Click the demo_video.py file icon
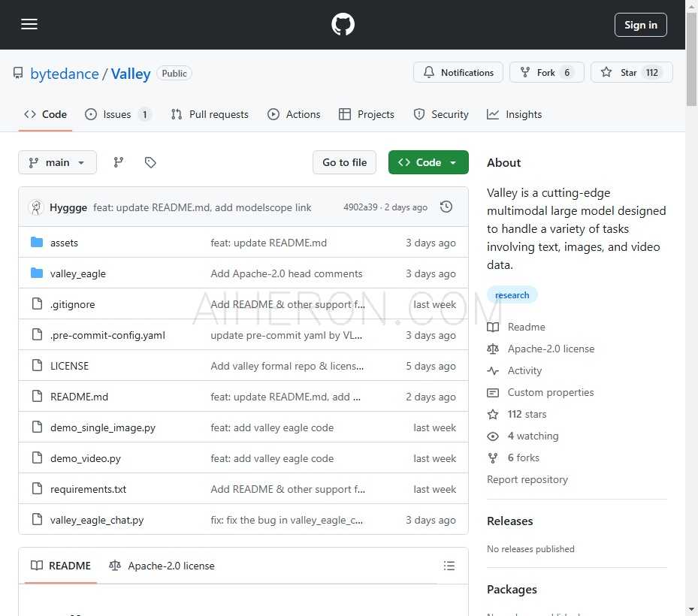698x616 pixels. 38,457
